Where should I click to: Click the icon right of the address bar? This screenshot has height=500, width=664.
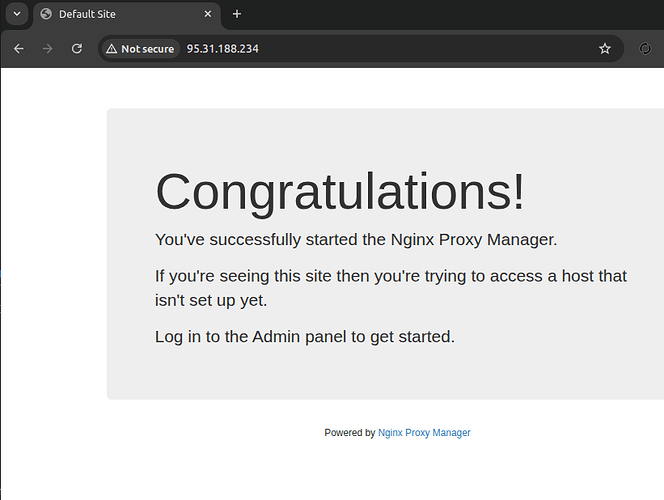[644, 49]
